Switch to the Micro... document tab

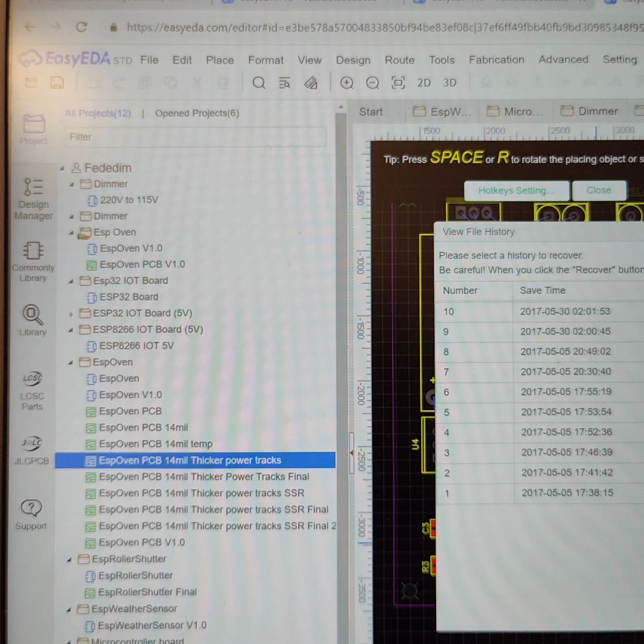click(x=515, y=112)
